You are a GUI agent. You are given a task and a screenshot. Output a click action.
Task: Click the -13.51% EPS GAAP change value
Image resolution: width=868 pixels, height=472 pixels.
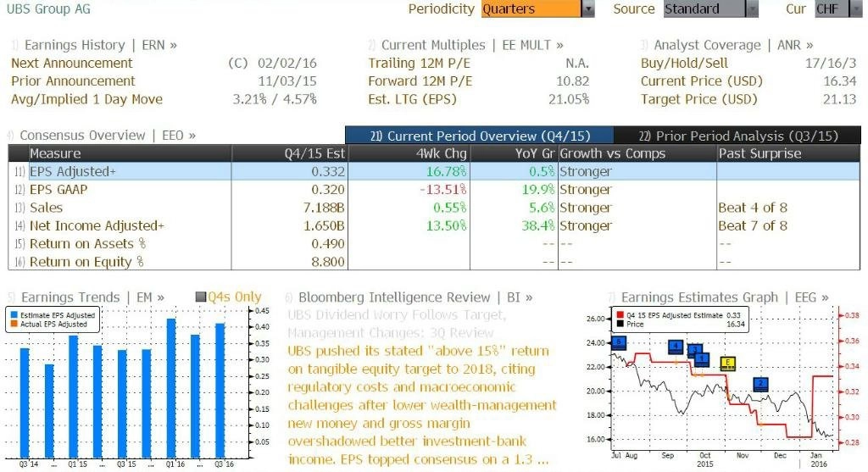click(x=442, y=189)
